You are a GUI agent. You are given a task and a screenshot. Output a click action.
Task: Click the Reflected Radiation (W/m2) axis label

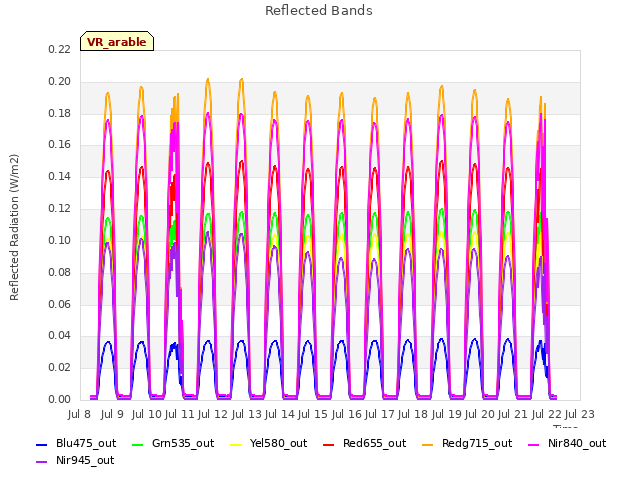[x=14, y=227]
